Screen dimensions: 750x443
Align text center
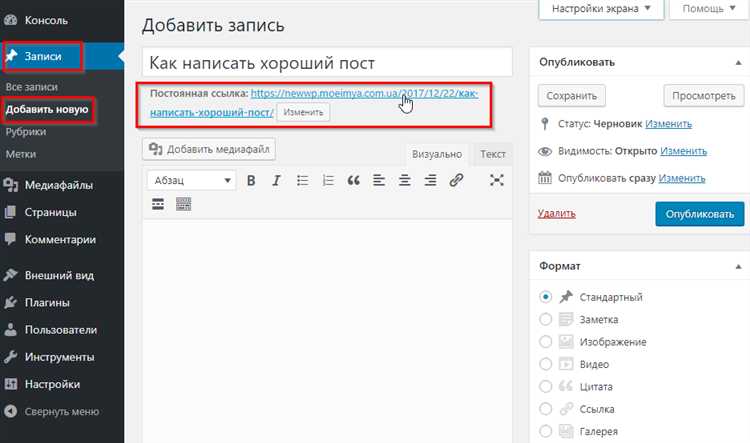click(405, 180)
